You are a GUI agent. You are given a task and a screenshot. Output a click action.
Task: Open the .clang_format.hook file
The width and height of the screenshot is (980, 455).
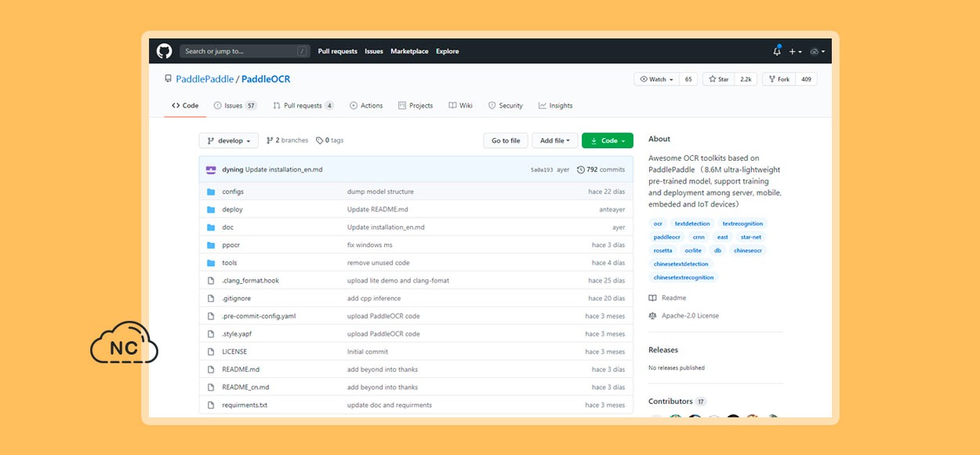tap(250, 281)
